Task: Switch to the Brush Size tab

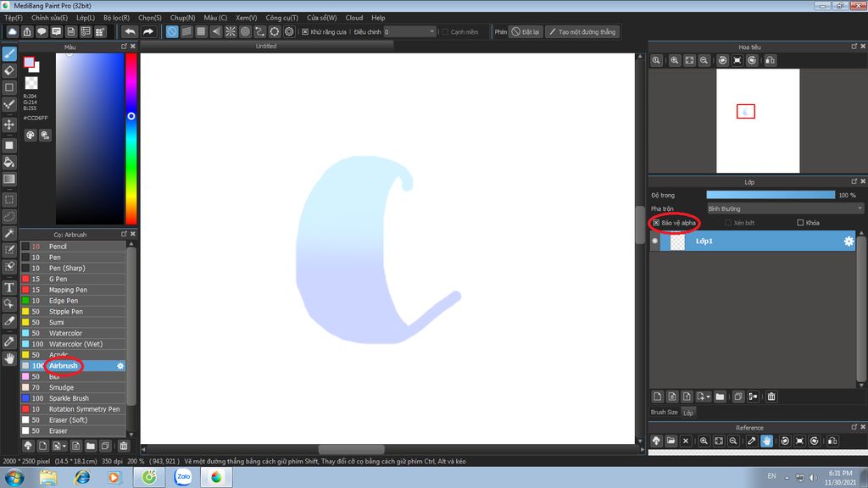Action: tap(665, 413)
